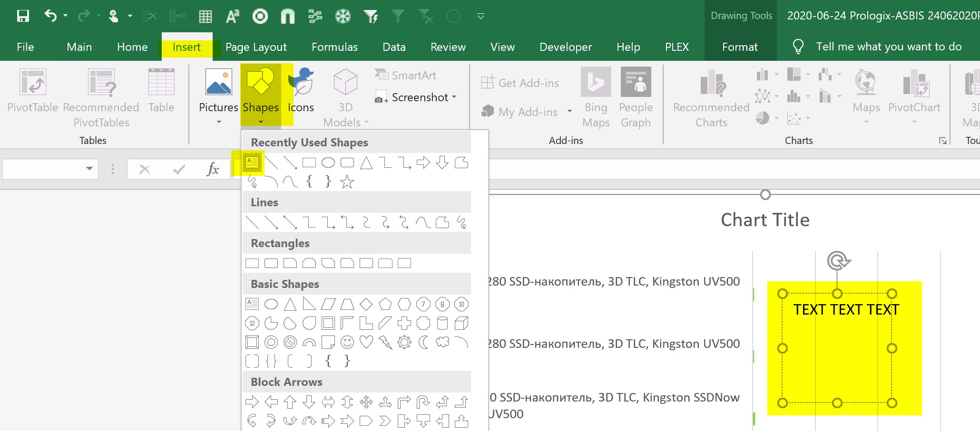This screenshot has height=431, width=980.
Task: Pick the 5-Point Star recent shape
Action: (x=347, y=182)
